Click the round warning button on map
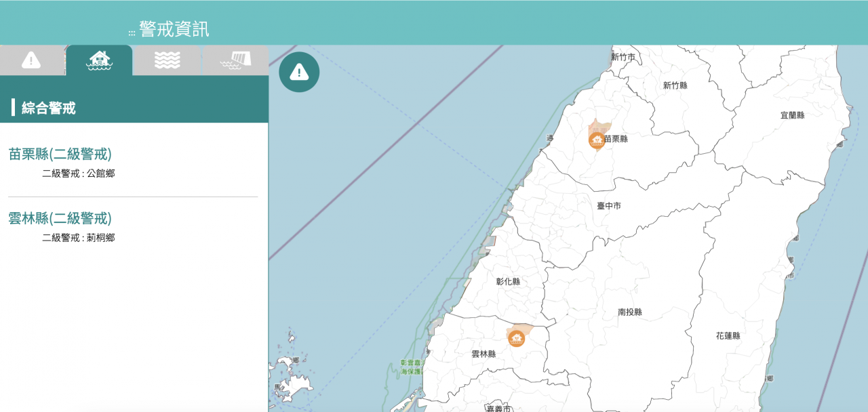 tap(299, 72)
